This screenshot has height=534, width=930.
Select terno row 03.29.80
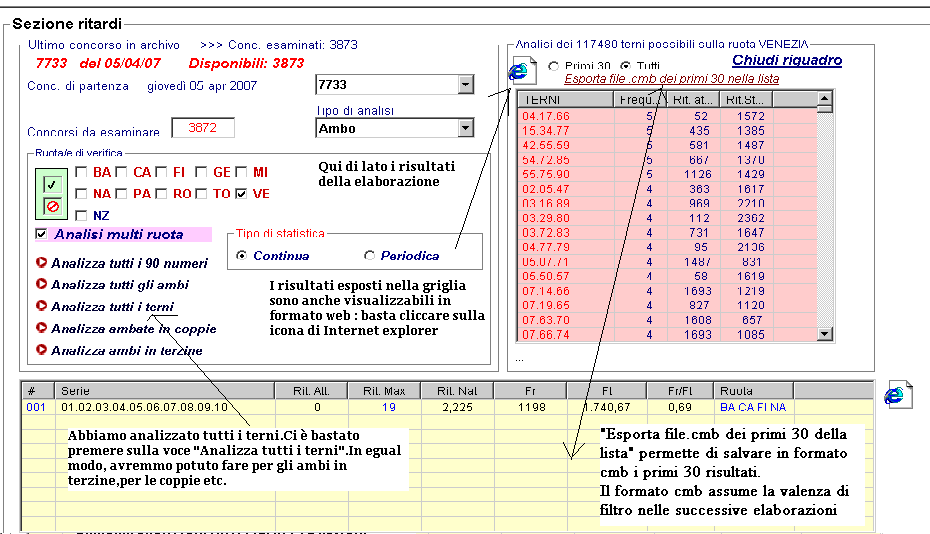(x=668, y=218)
